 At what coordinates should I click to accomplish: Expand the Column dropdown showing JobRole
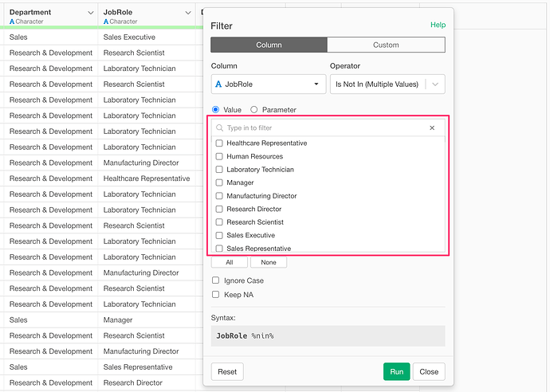coord(268,84)
